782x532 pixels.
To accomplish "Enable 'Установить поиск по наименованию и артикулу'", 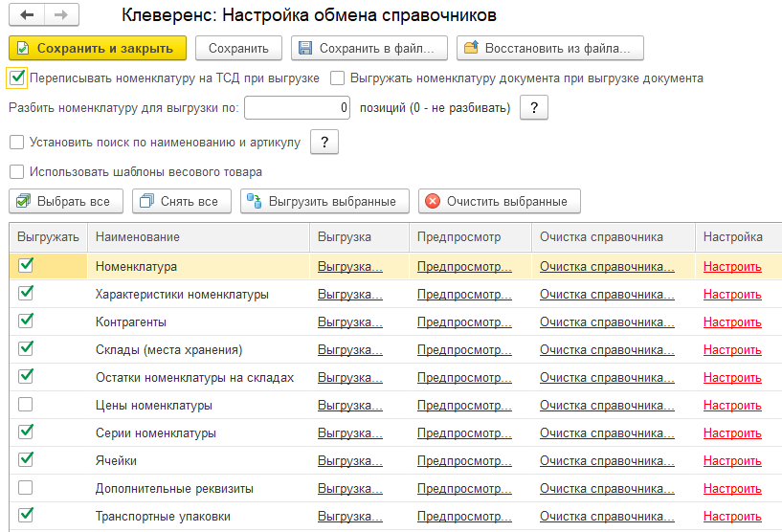I will (17, 143).
